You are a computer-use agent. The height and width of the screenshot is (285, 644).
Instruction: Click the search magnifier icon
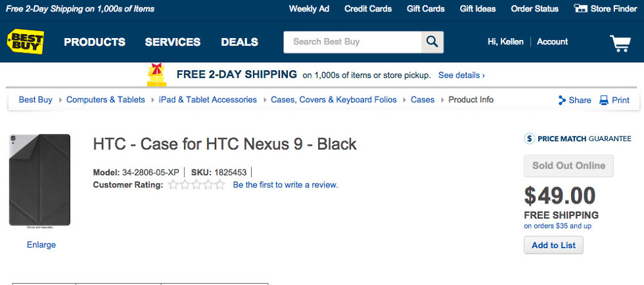432,42
